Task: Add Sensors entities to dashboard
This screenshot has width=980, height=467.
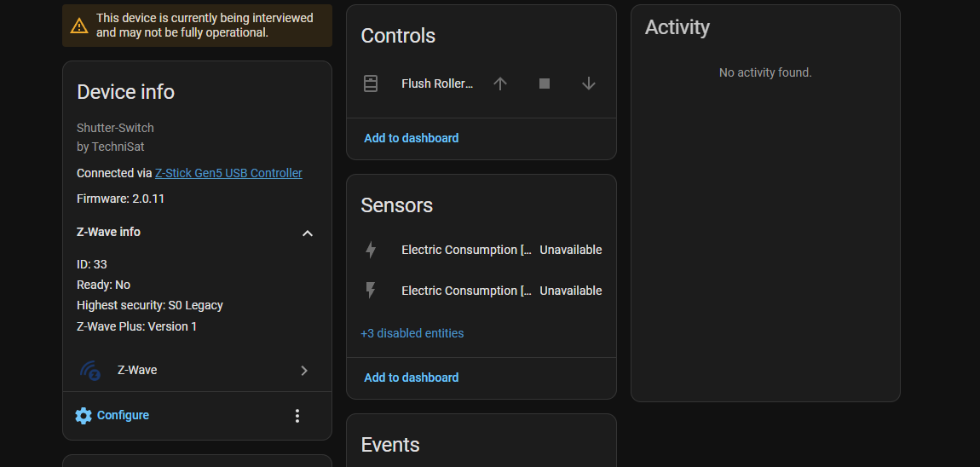Action: pyautogui.click(x=412, y=378)
